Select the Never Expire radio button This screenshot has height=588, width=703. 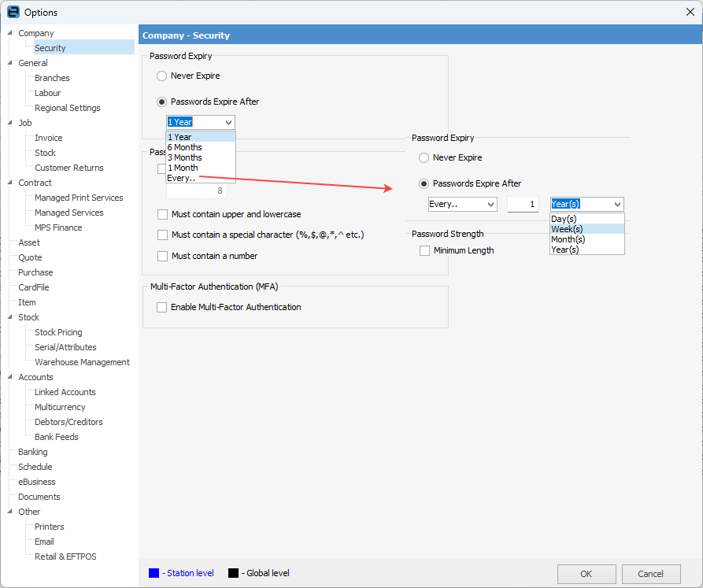click(x=162, y=76)
